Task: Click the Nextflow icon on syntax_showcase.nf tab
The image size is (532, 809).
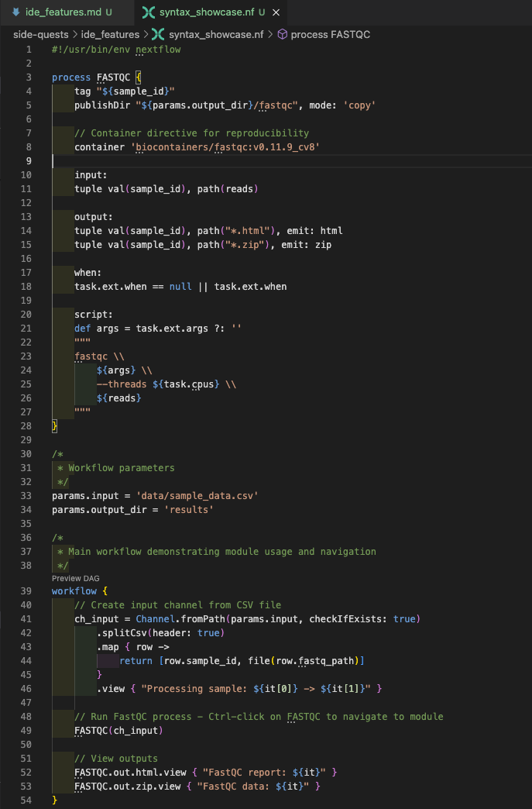Action: point(149,12)
